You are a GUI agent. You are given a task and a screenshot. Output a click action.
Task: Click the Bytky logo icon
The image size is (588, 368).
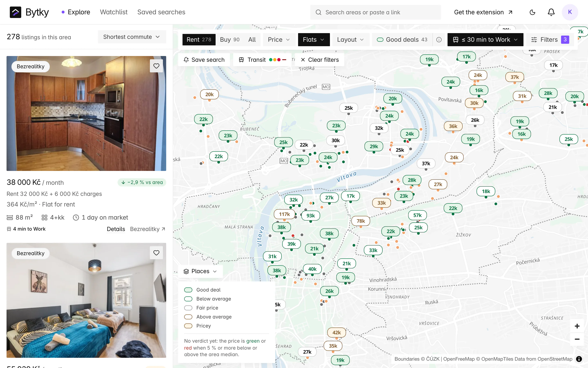[15, 12]
